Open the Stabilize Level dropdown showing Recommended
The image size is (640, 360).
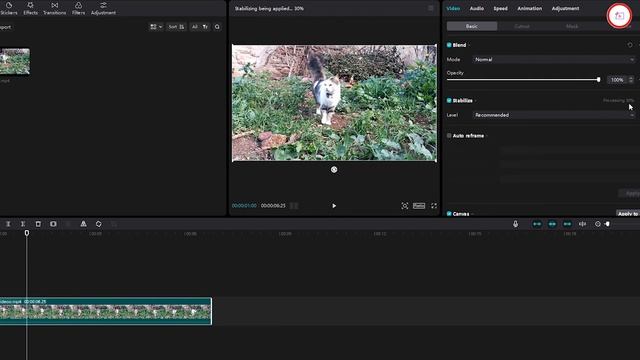(x=554, y=115)
